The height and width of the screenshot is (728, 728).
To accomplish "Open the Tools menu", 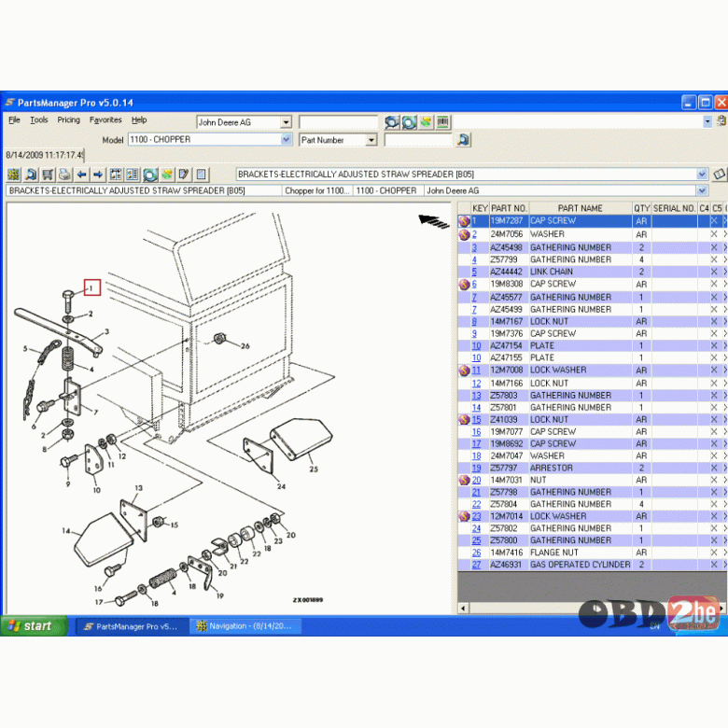I will (39, 119).
